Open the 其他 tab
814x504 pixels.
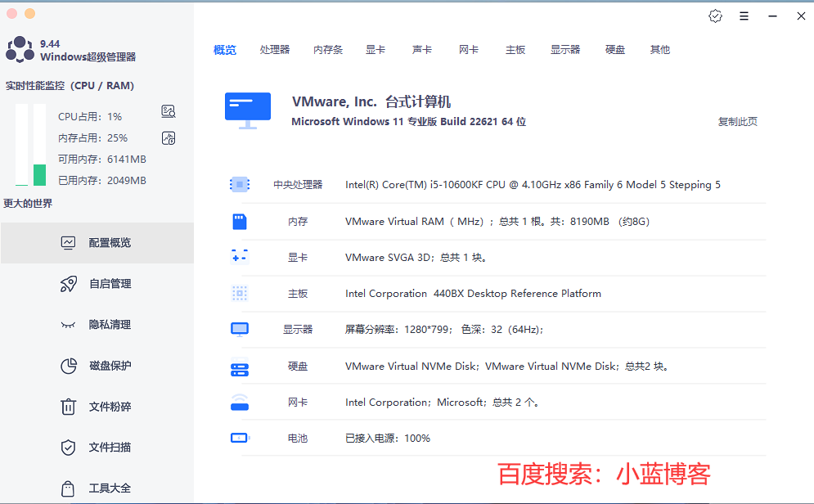pos(660,50)
